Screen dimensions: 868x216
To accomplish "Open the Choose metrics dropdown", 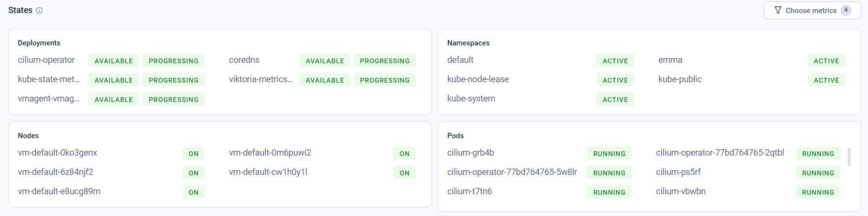I will [812, 10].
